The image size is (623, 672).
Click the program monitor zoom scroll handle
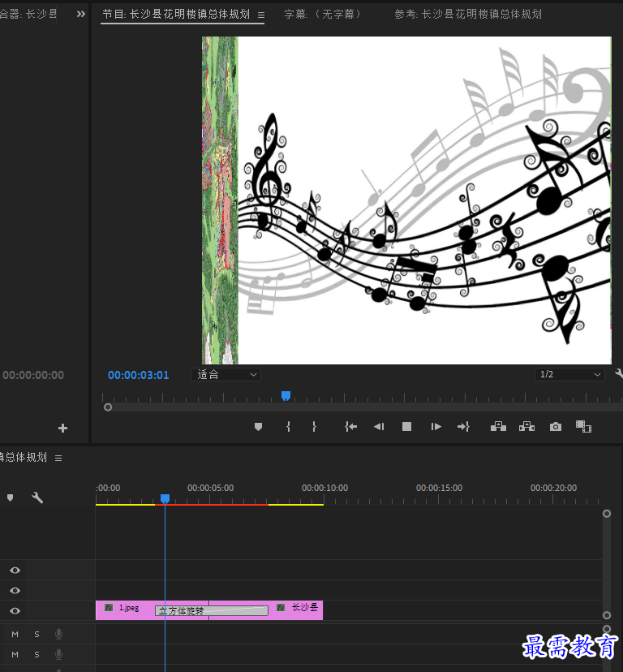coord(108,407)
